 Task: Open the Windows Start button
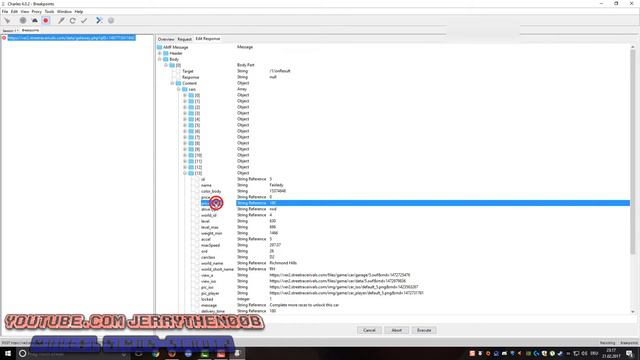tap(8, 353)
